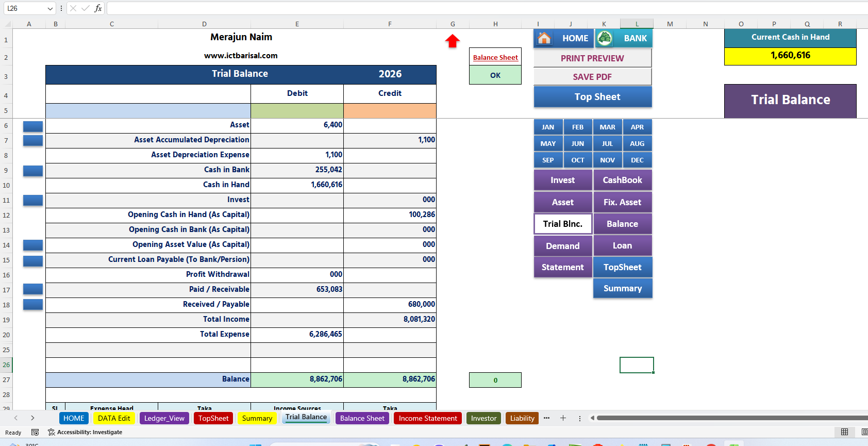This screenshot has width=868, height=446.
Task: Click next sheet navigation arrow
Action: (32, 418)
